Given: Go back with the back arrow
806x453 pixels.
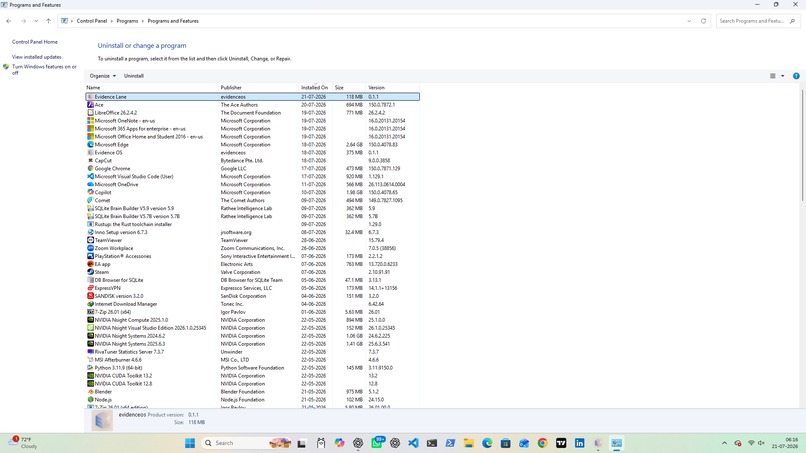Looking at the screenshot, I should click(9, 21).
